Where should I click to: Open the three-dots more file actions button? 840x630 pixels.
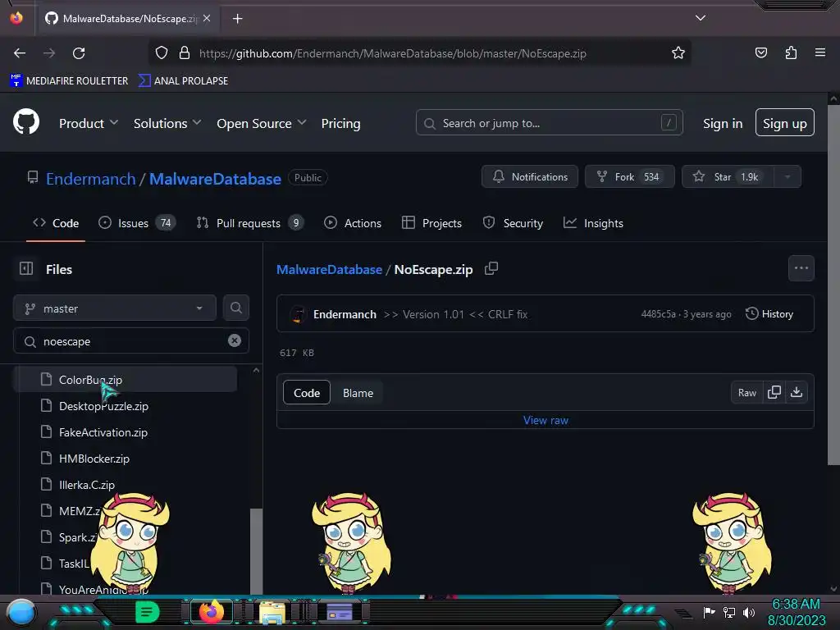[x=801, y=268]
